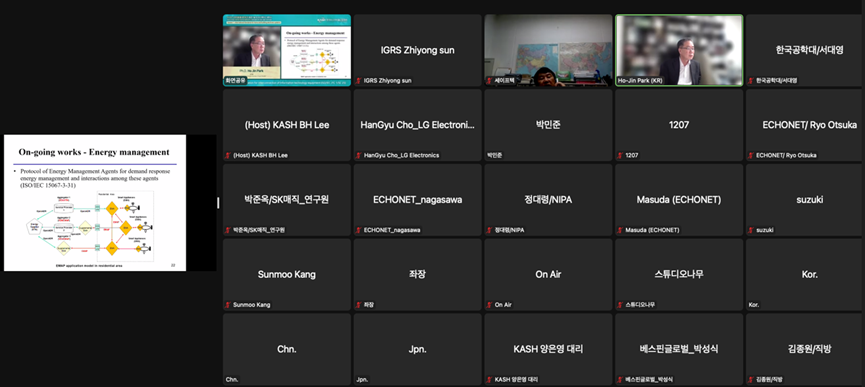
Task: Click muted mic icon beside Masuda (ECHONET)
Action: pos(620,230)
